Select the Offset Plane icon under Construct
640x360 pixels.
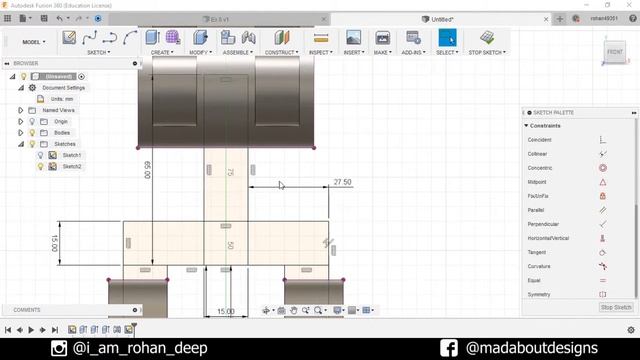tap(282, 38)
